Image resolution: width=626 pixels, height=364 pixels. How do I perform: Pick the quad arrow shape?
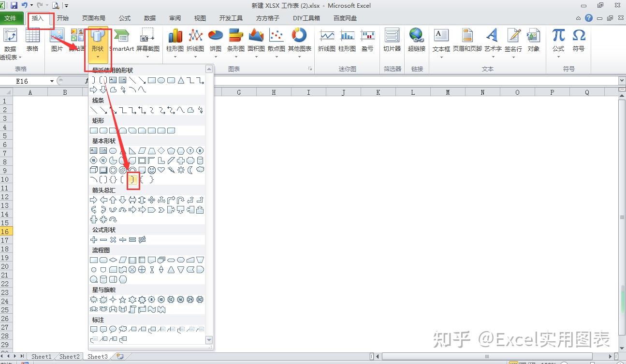(152, 200)
